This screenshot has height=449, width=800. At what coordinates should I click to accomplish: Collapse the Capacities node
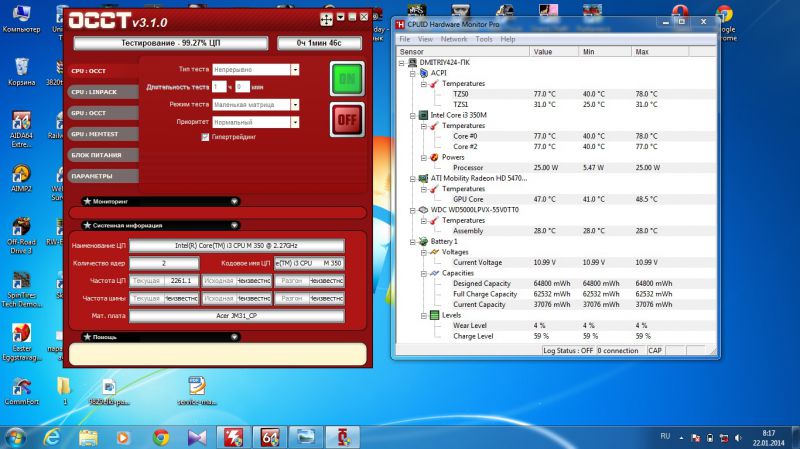pyautogui.click(x=424, y=273)
